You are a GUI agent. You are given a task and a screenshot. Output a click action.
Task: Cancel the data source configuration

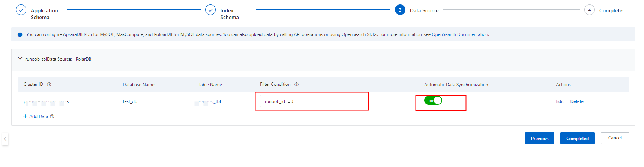point(615,138)
